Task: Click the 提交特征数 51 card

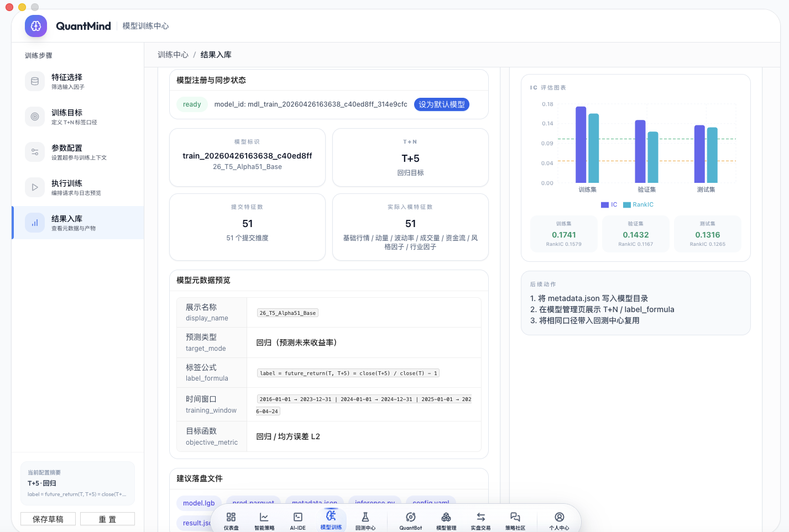Action: point(247,227)
